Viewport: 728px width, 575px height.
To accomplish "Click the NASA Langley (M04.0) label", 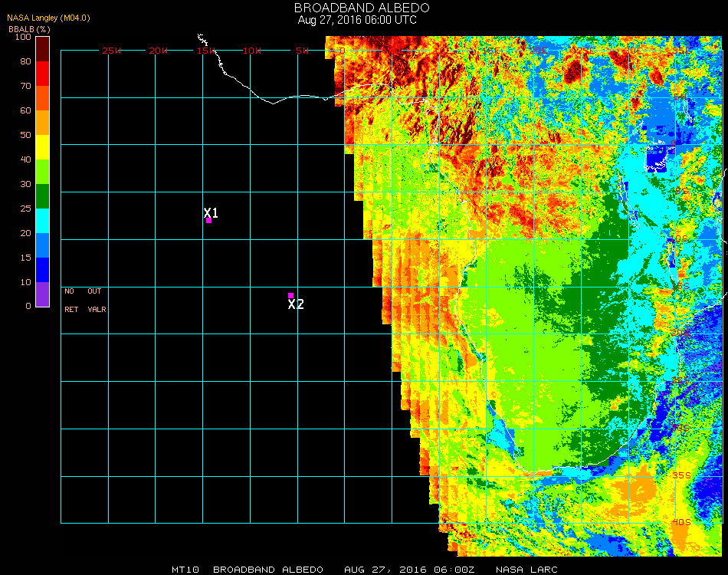I will point(49,18).
